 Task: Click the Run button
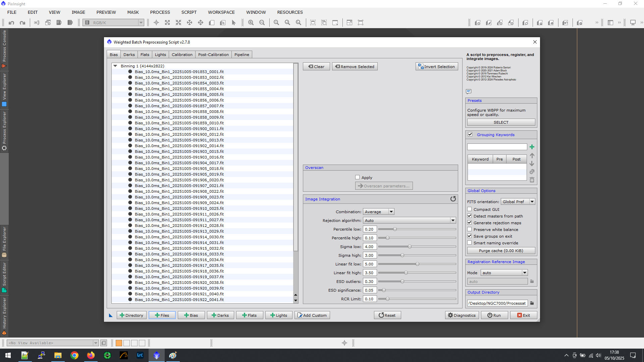494,315
